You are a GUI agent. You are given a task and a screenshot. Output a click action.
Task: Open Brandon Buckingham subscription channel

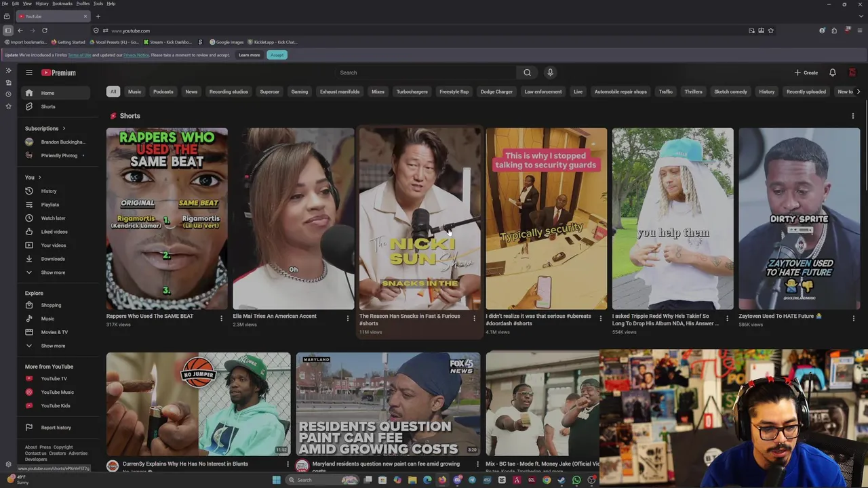click(56, 142)
